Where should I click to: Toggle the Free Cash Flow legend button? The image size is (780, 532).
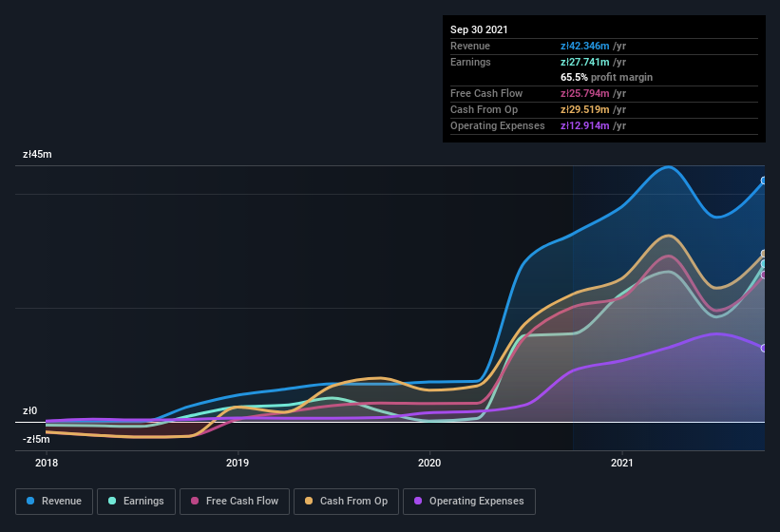click(x=235, y=502)
